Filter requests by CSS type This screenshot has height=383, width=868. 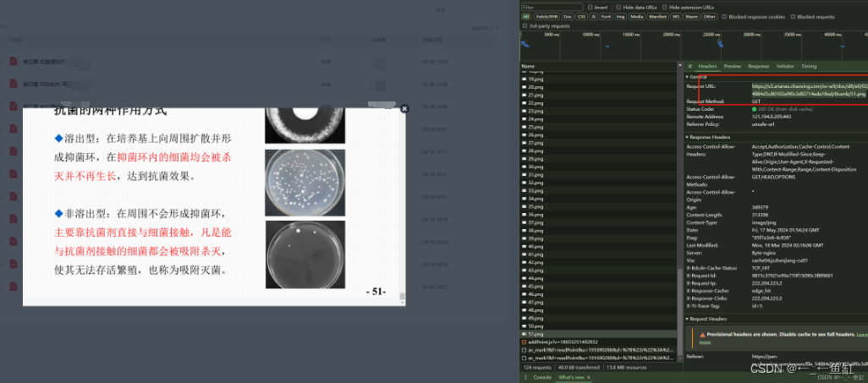(581, 17)
